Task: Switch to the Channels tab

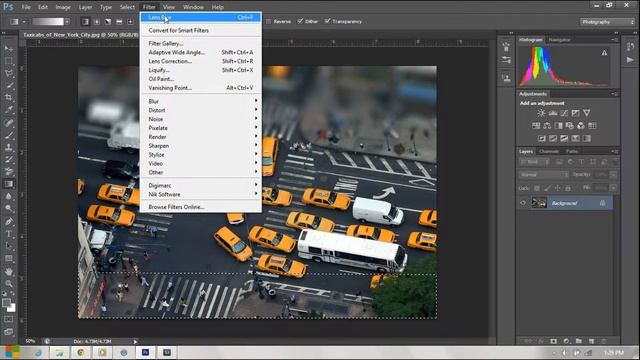Action: pos(549,151)
